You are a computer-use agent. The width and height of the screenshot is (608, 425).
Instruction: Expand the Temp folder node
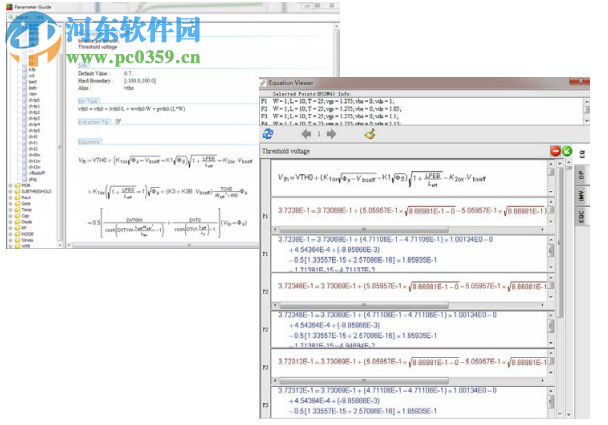tap(10, 210)
